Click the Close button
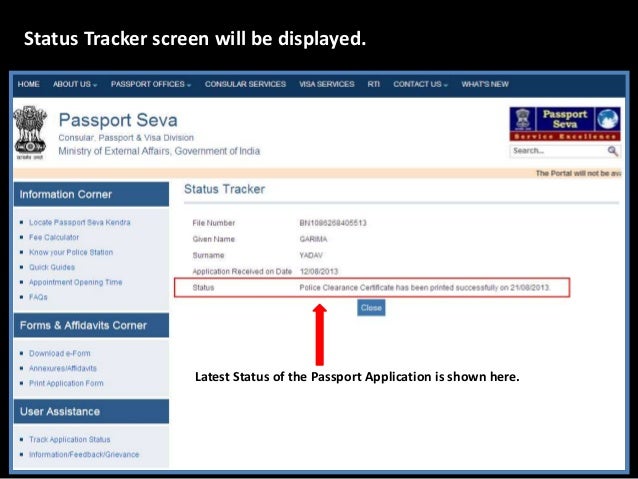Image resolution: width=638 pixels, height=479 pixels. point(371,308)
